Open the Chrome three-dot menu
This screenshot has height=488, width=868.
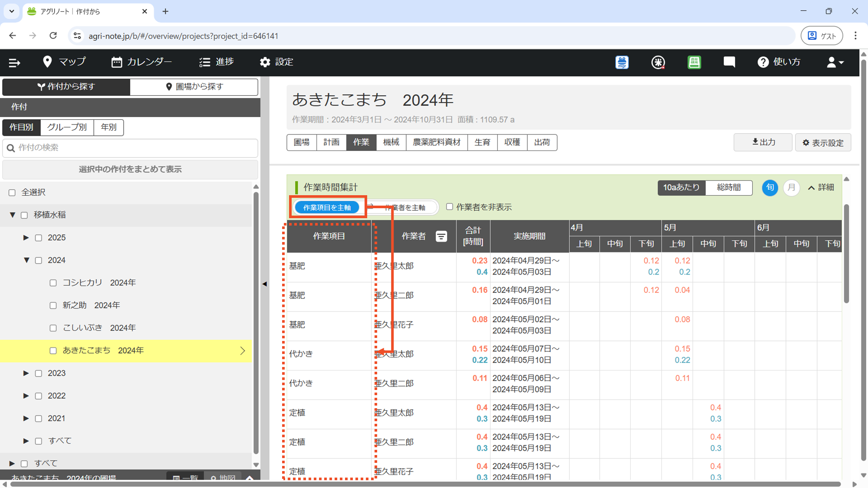(x=855, y=36)
